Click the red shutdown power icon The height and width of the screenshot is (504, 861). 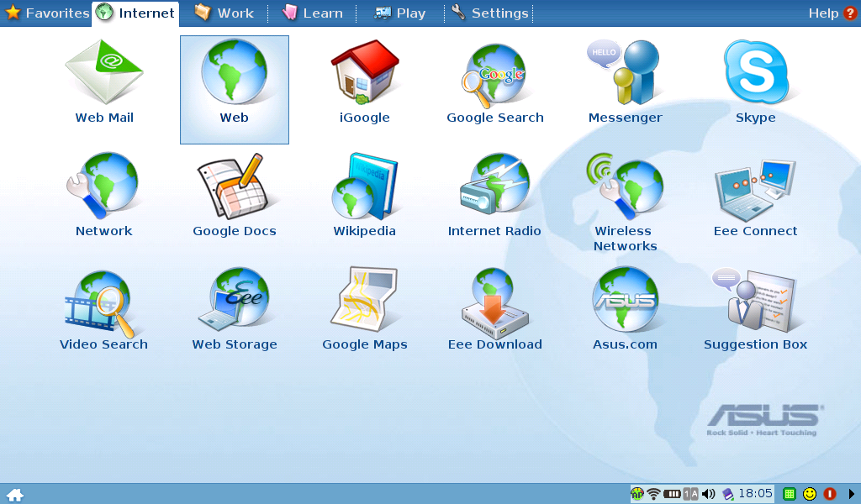coord(830,494)
